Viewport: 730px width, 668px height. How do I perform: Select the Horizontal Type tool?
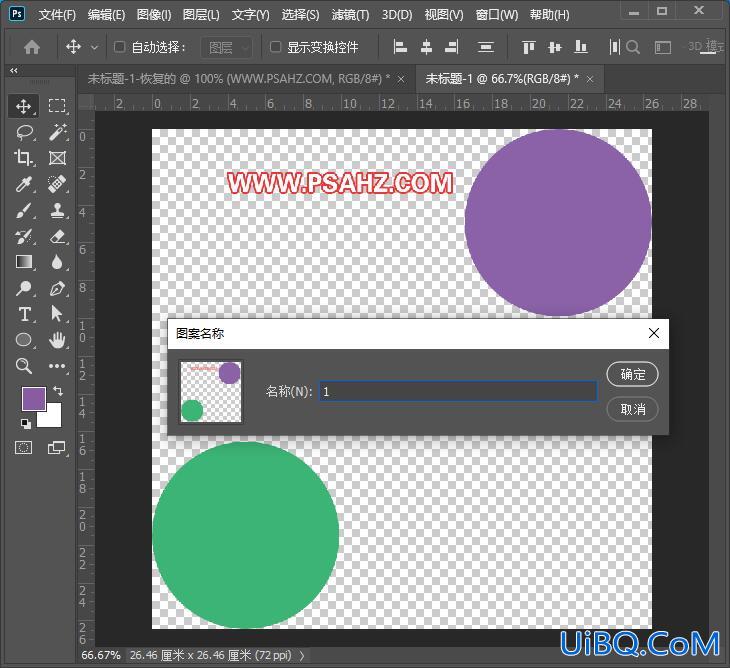pyautogui.click(x=24, y=314)
